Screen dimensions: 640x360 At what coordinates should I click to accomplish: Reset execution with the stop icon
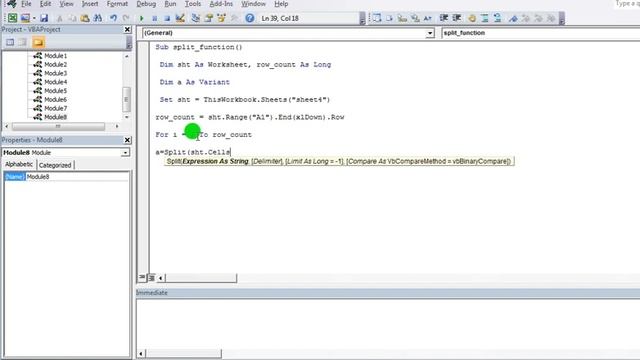[167, 18]
